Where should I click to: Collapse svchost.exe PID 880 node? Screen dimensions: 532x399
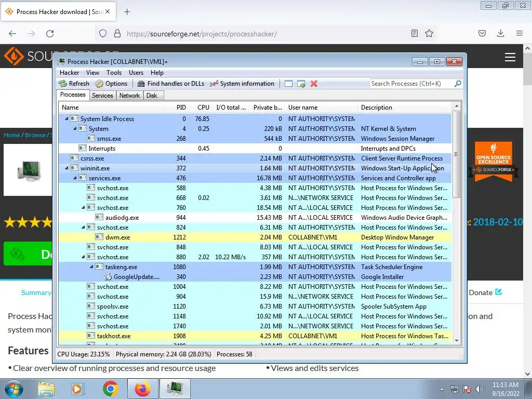pos(84,257)
